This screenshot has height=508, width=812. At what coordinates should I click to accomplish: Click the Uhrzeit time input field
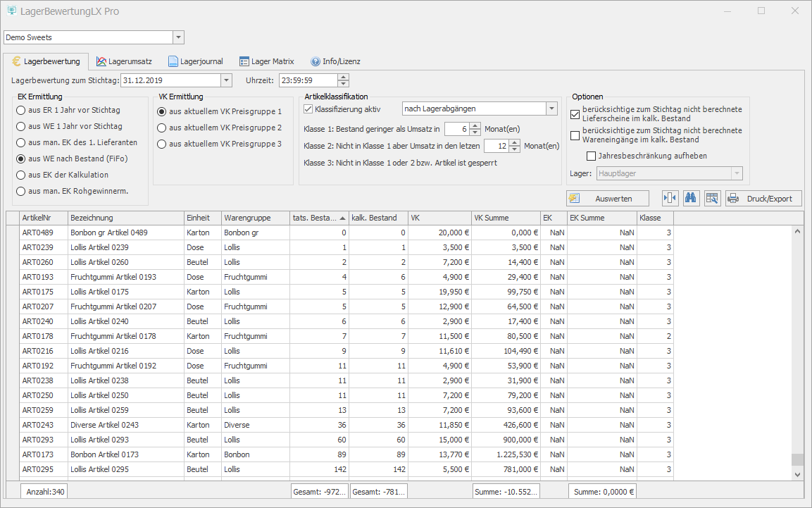point(308,80)
